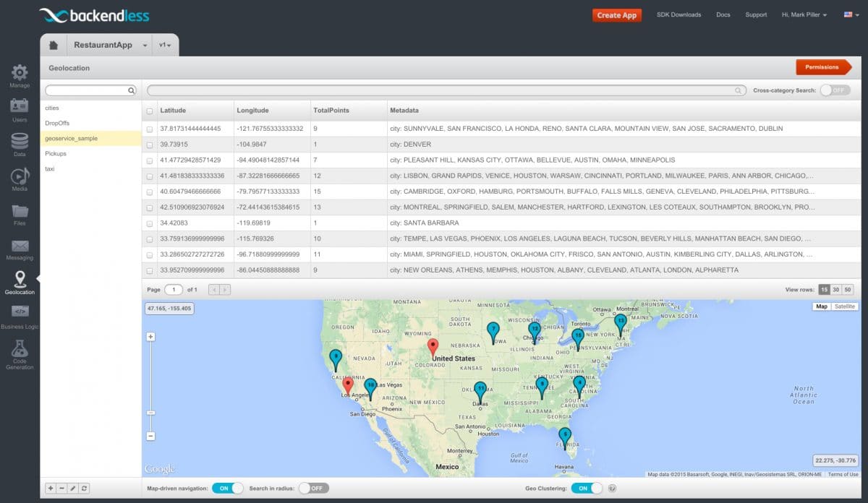Open the Media section icon

(x=20, y=176)
